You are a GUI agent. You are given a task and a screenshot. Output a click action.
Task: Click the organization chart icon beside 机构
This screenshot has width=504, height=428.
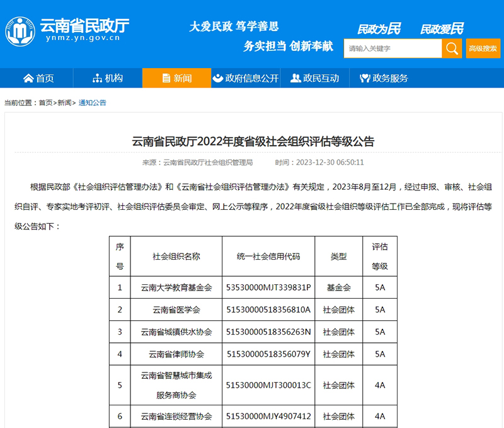click(98, 78)
